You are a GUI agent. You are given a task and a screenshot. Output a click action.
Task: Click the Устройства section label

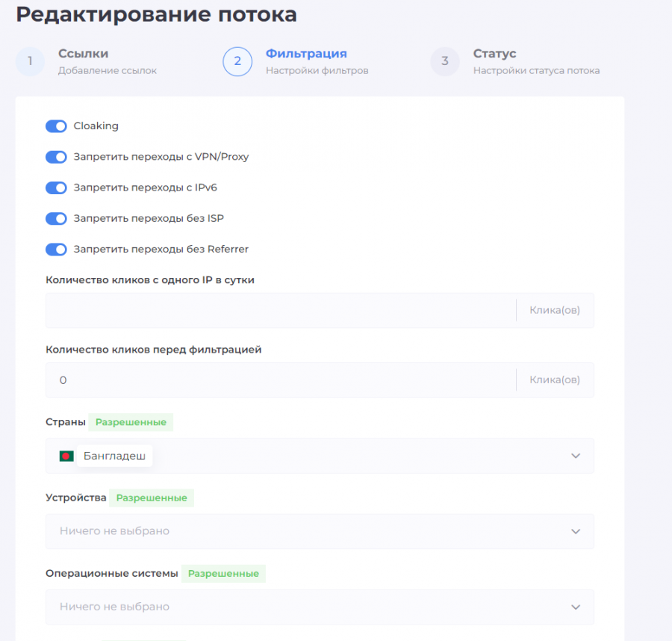click(x=76, y=498)
